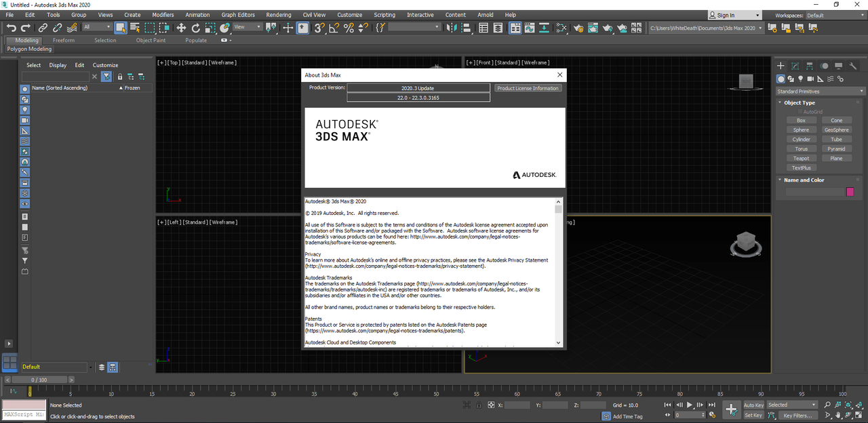Image resolution: width=868 pixels, height=423 pixels.
Task: Choose the Select Object tool
Action: 121,28
